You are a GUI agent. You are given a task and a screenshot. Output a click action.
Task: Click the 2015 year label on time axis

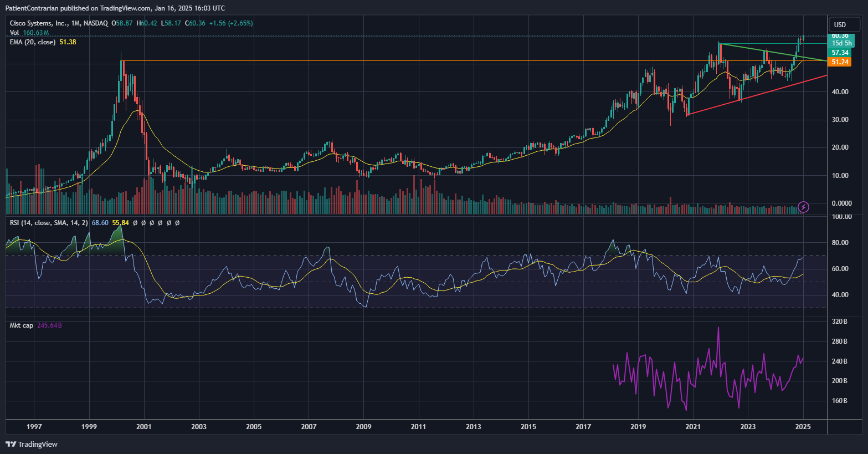[x=528, y=426]
